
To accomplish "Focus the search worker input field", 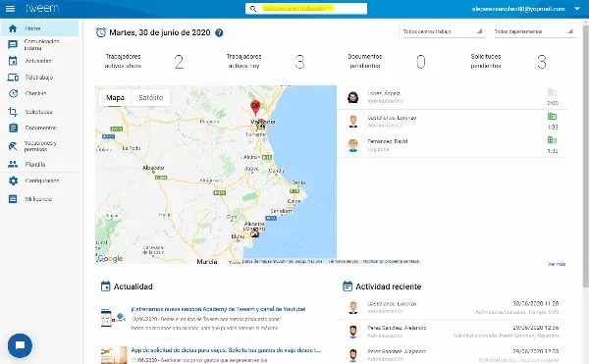I will 306,9.
